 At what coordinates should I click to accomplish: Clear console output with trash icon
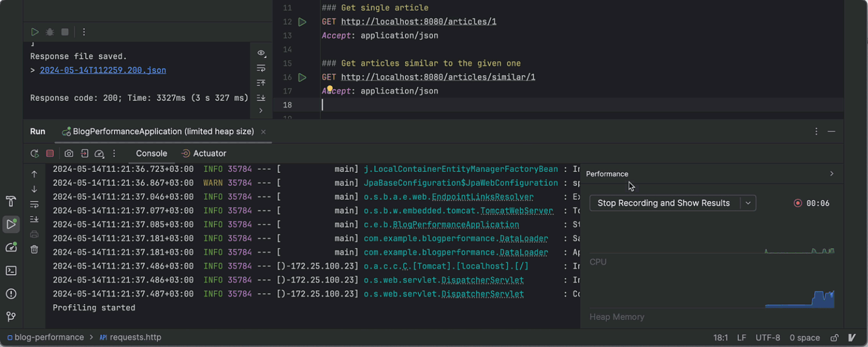point(34,249)
